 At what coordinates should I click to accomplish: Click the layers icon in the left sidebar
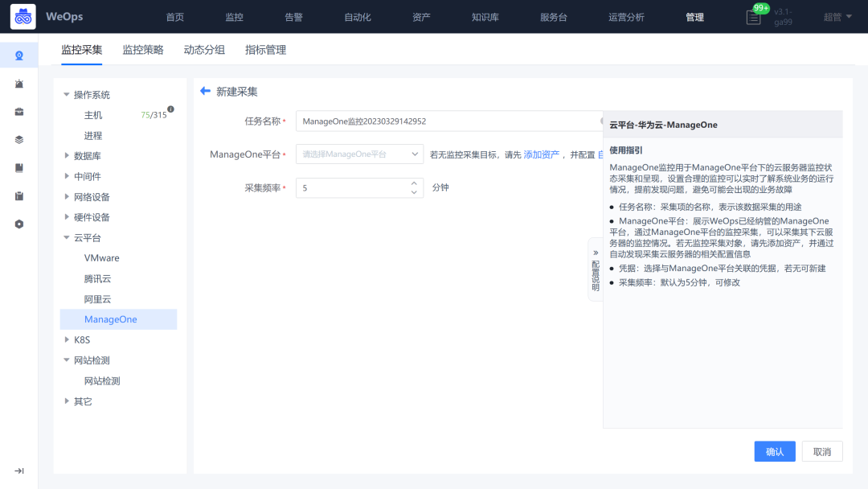pyautogui.click(x=18, y=139)
